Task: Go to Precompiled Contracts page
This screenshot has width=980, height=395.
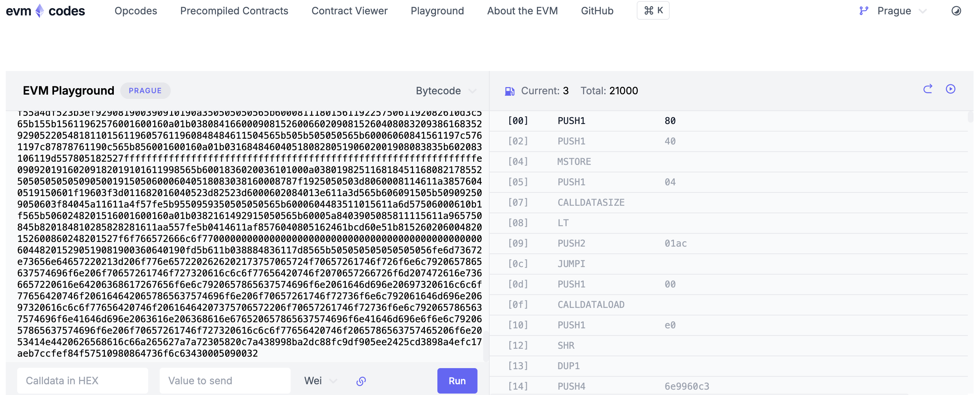Action: pos(234,11)
